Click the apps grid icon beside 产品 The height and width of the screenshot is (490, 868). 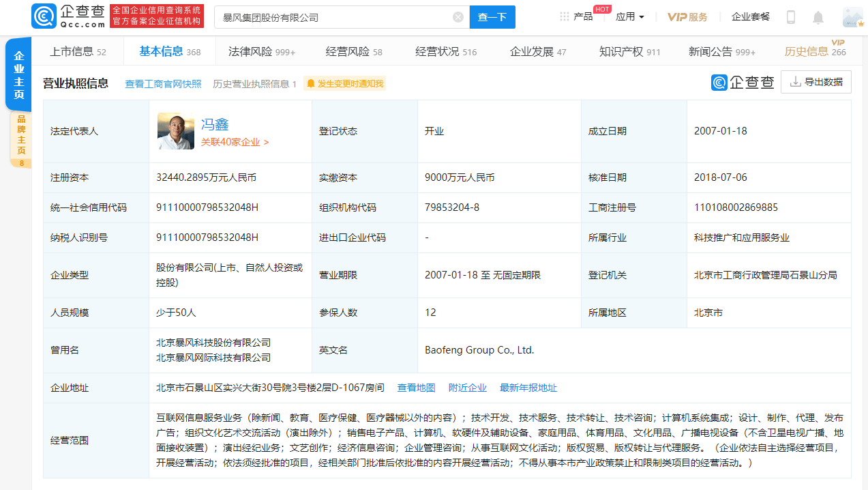point(564,16)
